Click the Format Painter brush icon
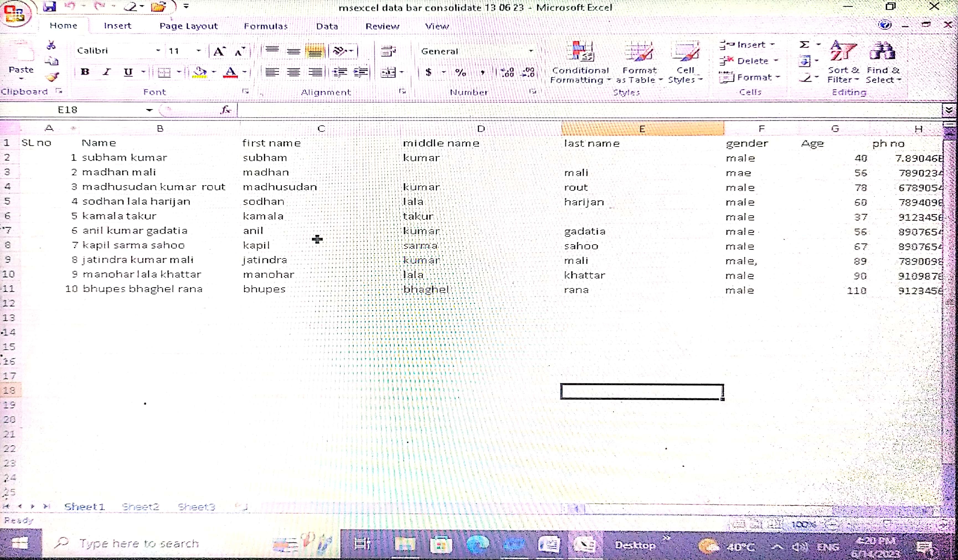Image resolution: width=958 pixels, height=560 pixels. 52,77
